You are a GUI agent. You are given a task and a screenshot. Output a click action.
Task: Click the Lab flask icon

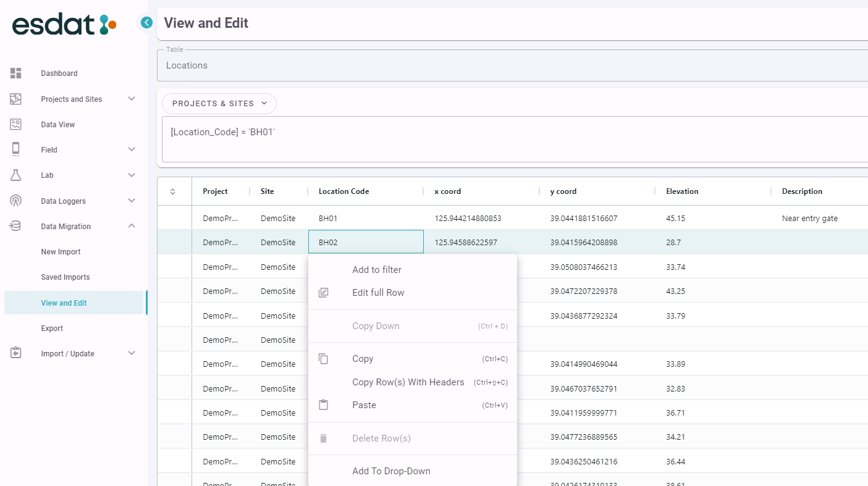16,175
